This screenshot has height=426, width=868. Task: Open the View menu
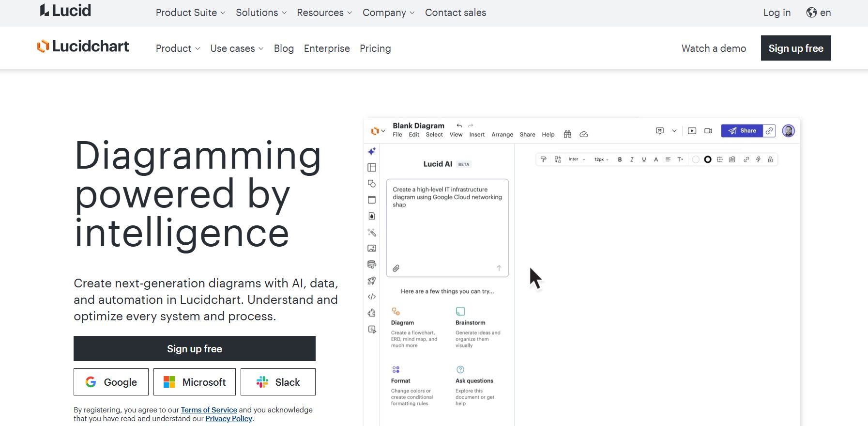[x=456, y=135]
